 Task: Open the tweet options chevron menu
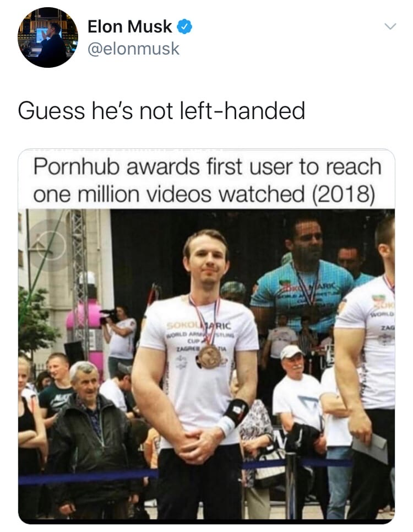click(x=390, y=26)
